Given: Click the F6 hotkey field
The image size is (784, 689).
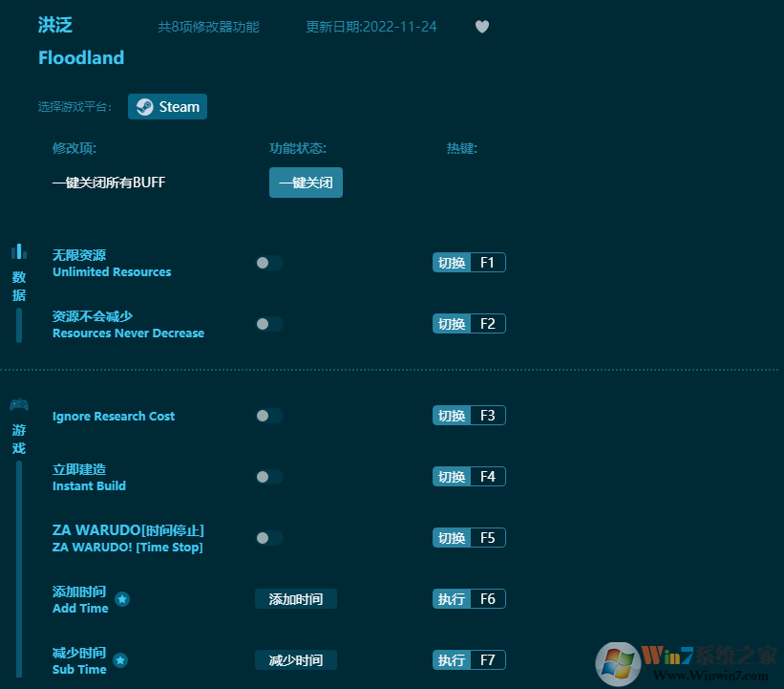Looking at the screenshot, I should click(x=488, y=599).
